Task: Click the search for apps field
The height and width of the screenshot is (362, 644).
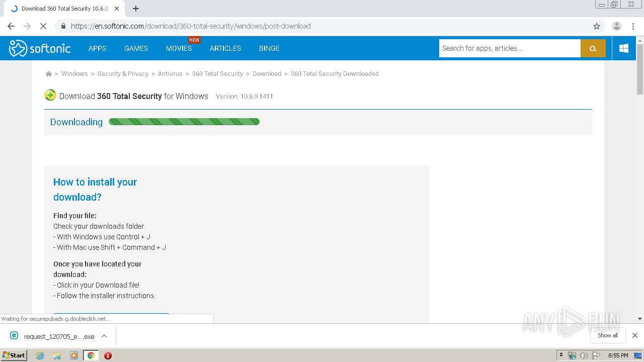Action: (x=510, y=48)
